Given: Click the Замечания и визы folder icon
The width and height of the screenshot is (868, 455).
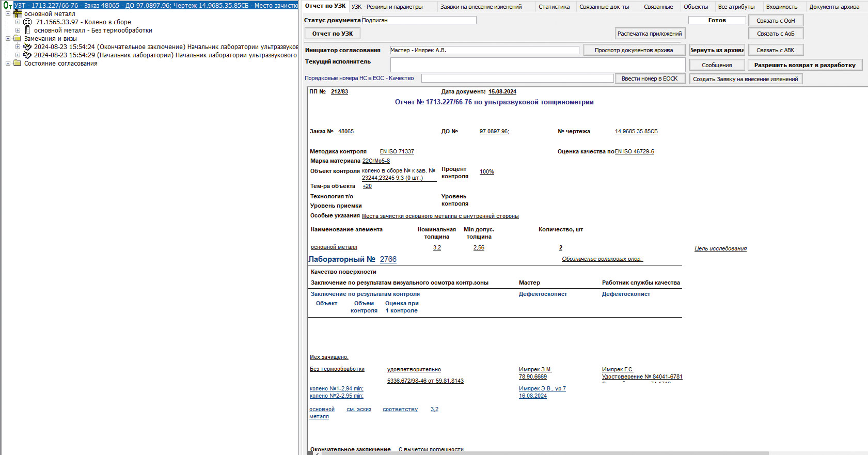Looking at the screenshot, I should 18,39.
